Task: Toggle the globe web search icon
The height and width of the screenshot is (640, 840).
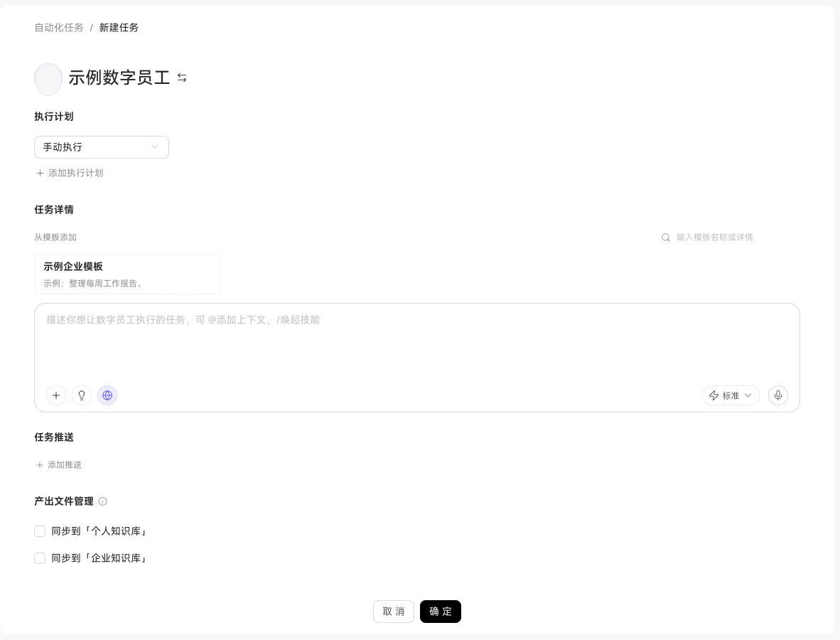Action: 107,395
